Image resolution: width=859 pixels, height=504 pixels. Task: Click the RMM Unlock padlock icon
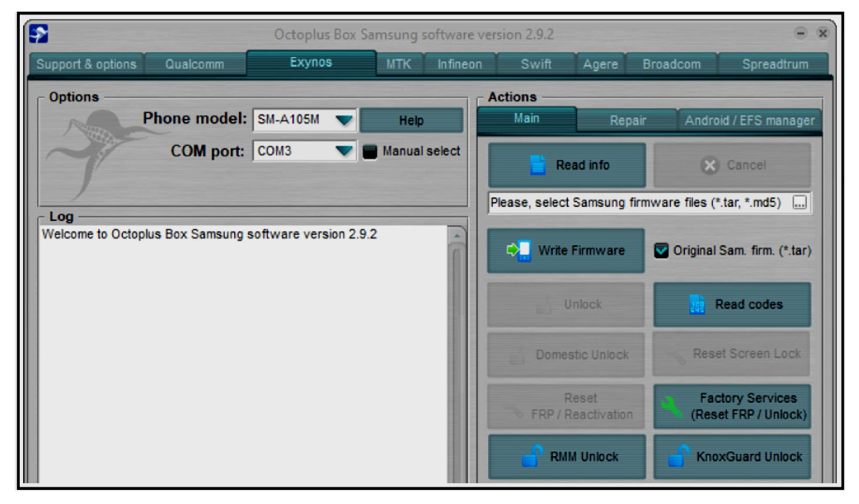[x=532, y=456]
